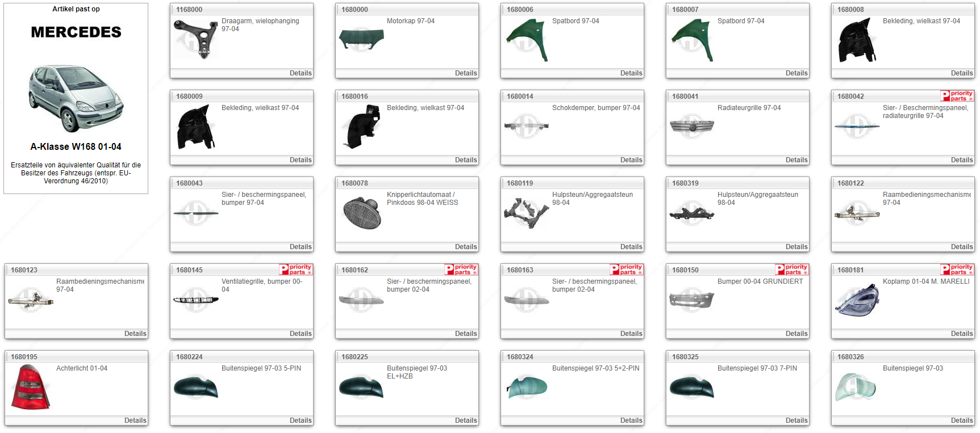View the Hulpsteun 1680119 subframe image
The image size is (980, 433).
(x=527, y=213)
